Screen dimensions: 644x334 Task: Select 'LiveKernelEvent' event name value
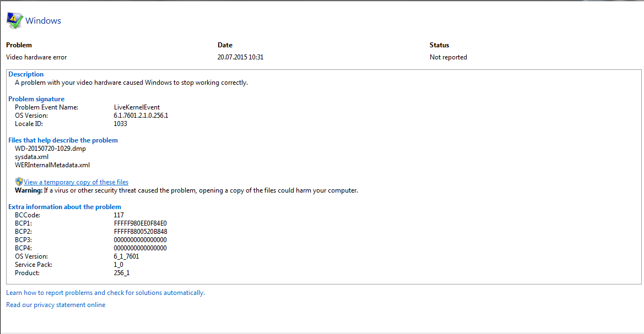click(x=137, y=107)
